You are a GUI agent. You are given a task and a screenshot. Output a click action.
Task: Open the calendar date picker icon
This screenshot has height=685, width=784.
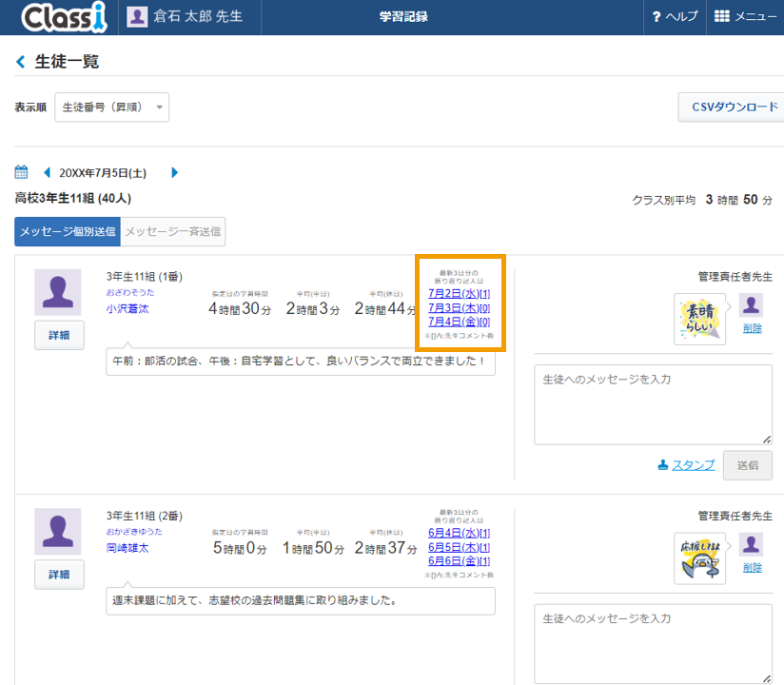(x=21, y=172)
